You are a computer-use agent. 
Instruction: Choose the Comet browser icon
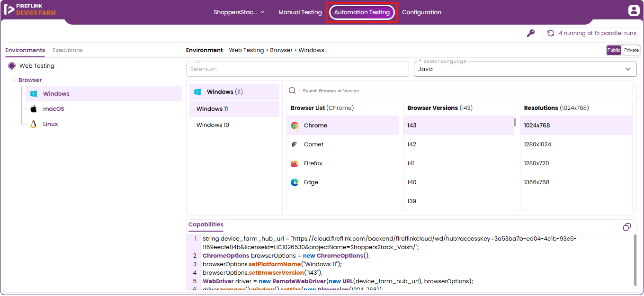295,144
